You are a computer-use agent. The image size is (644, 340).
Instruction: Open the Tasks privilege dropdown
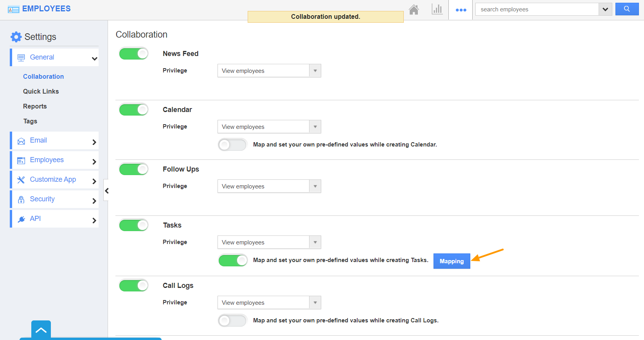(x=269, y=242)
